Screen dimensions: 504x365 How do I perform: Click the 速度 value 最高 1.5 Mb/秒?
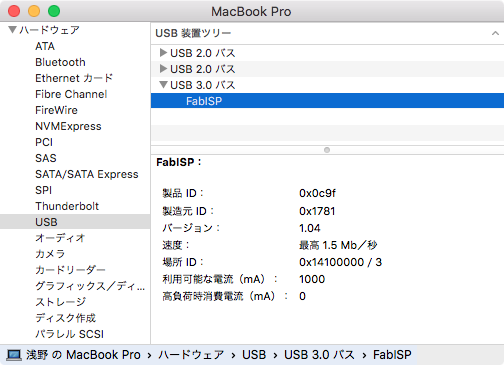[x=338, y=245]
